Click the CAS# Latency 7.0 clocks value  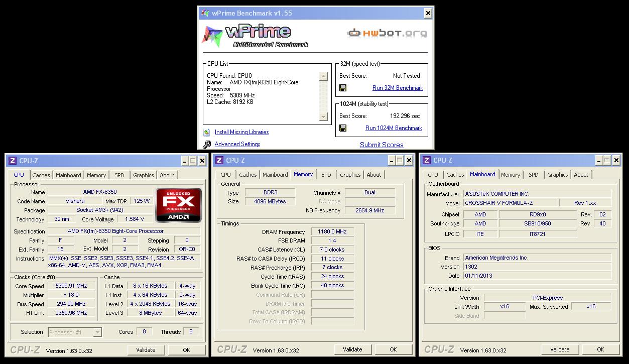point(332,250)
